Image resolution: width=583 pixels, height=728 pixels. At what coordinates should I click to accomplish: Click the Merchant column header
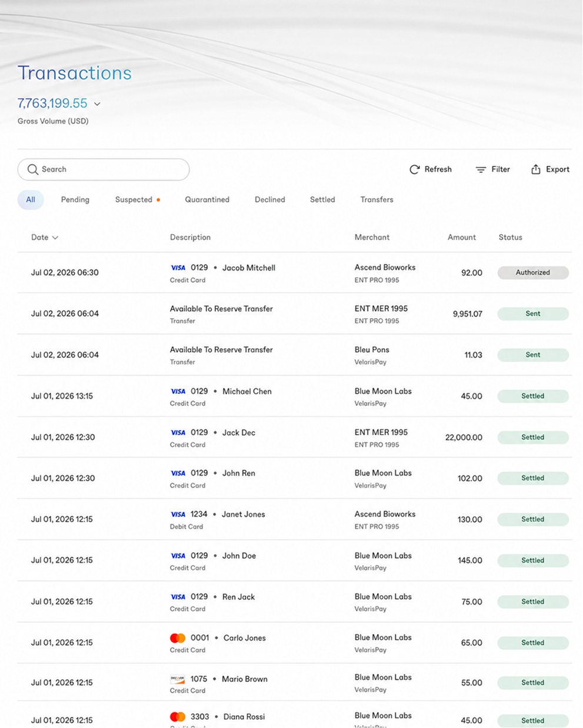pos(372,238)
